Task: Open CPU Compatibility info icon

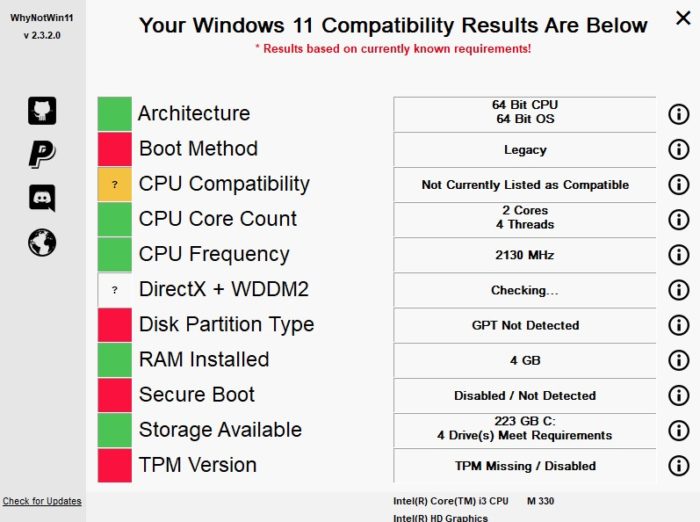Action: pos(678,184)
